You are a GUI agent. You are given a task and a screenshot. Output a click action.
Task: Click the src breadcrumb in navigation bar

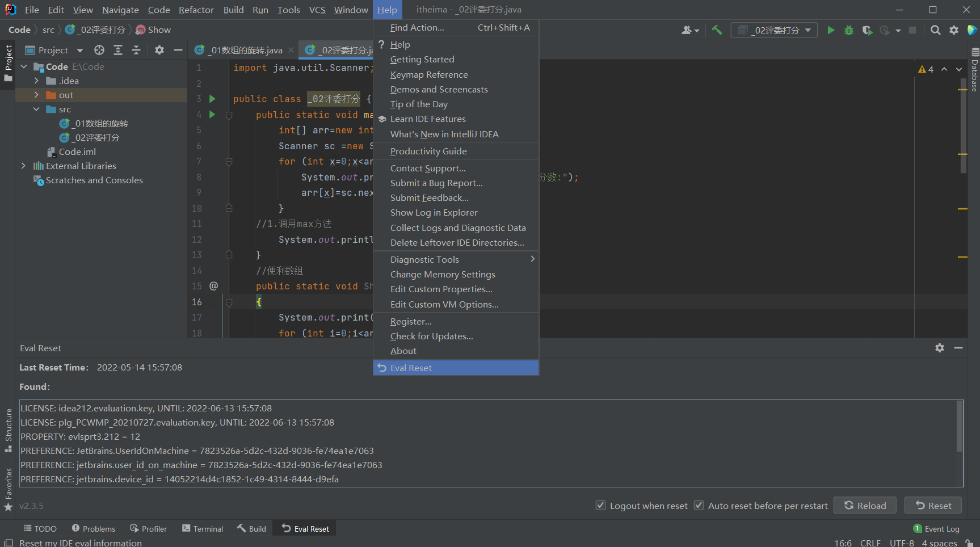coord(48,30)
